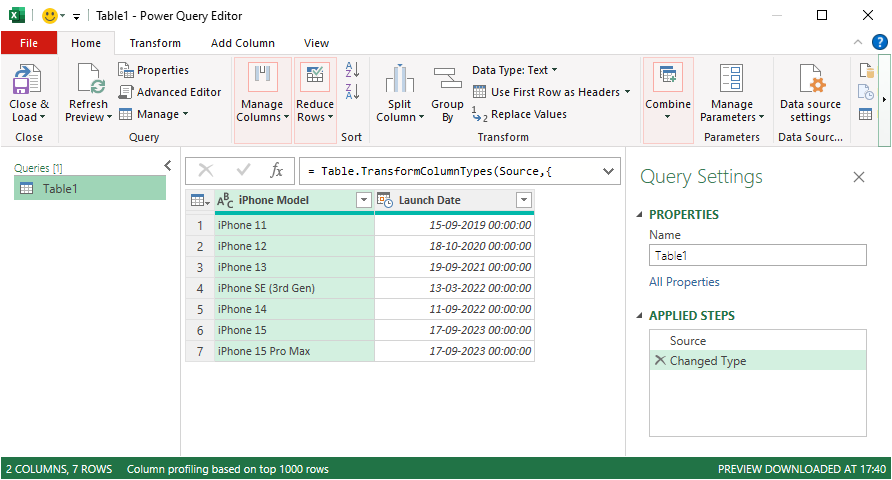Confirm the formula with checkmark
This screenshot has width=892, height=480.
point(243,170)
